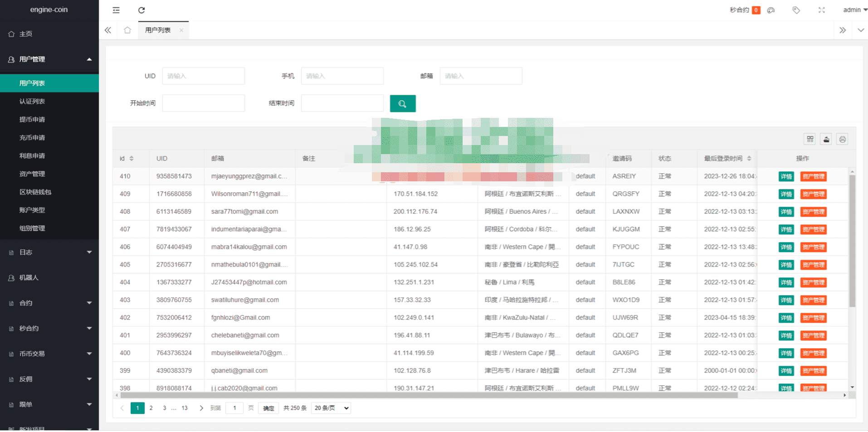Viewport: 868px width, 432px height.
Task: Click the fullscreen icon in header
Action: (x=821, y=10)
